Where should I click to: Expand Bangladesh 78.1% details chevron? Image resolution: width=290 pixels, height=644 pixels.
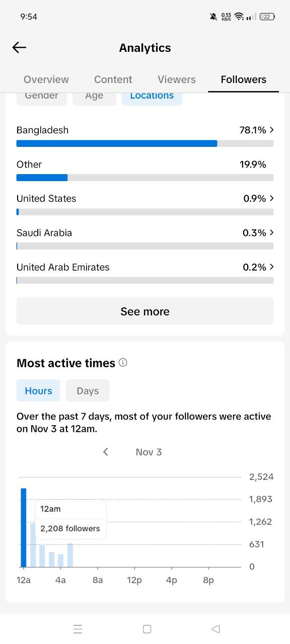click(x=272, y=130)
